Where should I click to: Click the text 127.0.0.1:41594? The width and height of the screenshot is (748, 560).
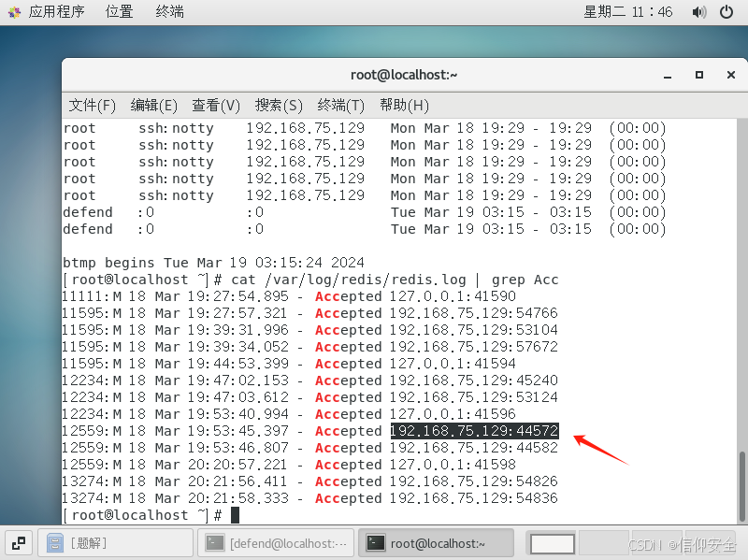point(453,364)
